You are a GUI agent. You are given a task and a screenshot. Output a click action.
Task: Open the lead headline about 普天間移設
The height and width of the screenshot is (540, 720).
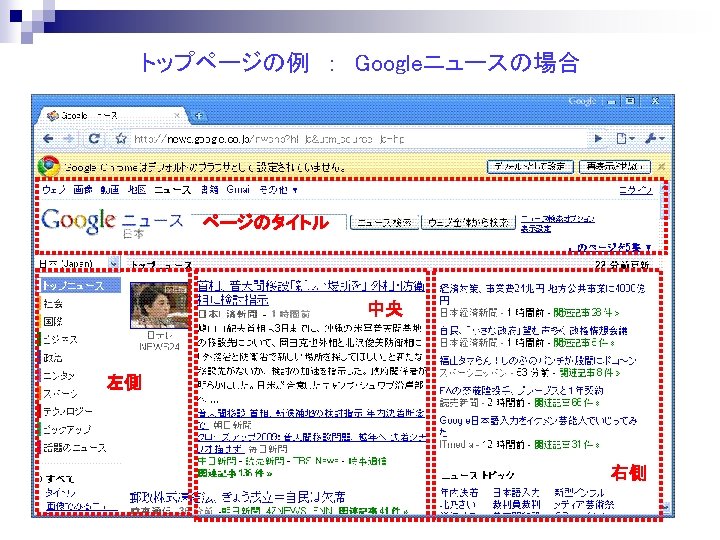point(311,293)
